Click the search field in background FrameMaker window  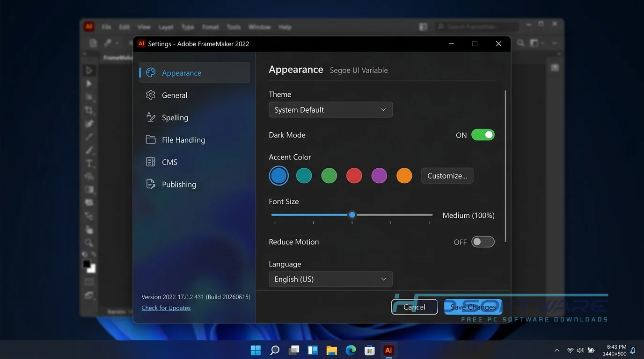click(x=476, y=27)
